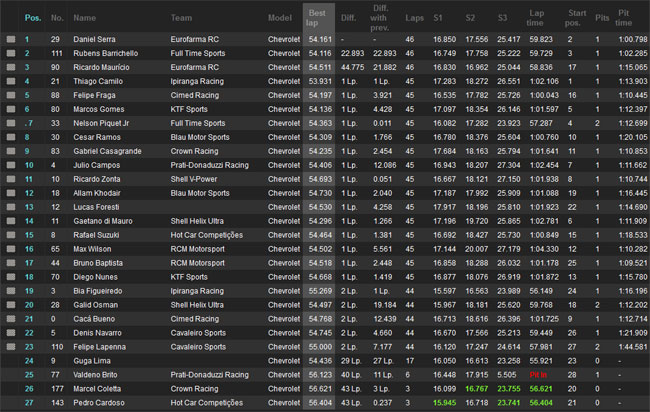Image resolution: width=650 pixels, height=412 pixels.
Task: Click the 29 Lp. diff for Guga Lima
Action: 351,361
